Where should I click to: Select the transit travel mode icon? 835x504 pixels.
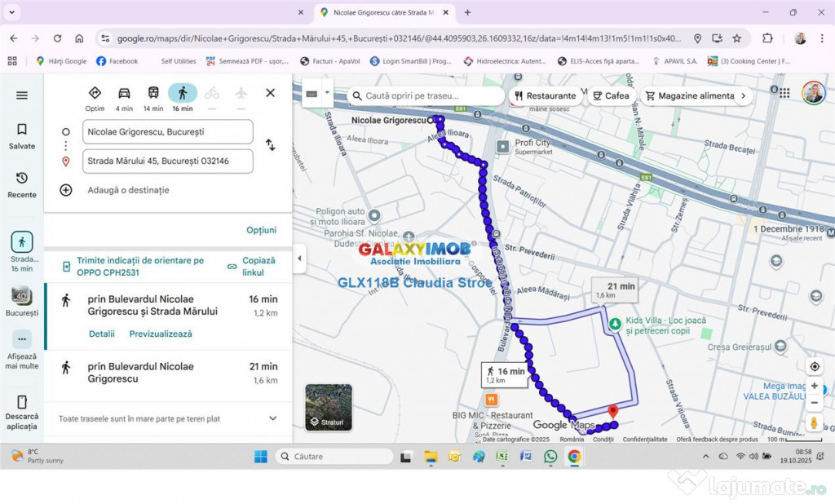153,93
